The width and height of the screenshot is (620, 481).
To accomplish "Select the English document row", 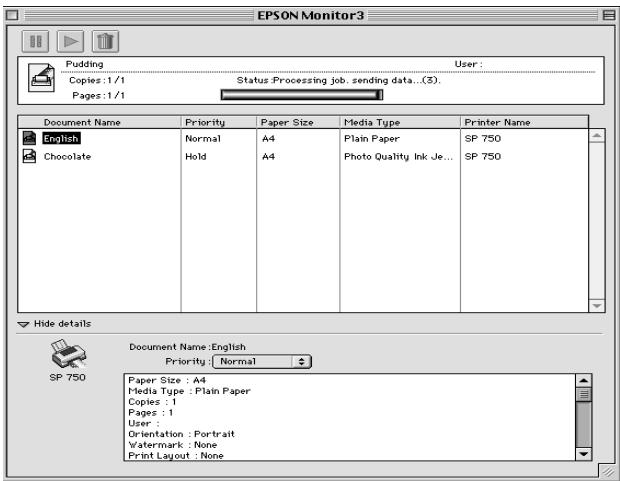I will click(303, 138).
